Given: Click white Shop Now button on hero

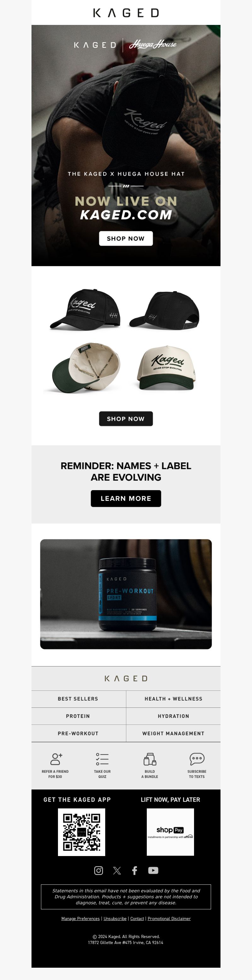Looking at the screenshot, I should 126,238.
